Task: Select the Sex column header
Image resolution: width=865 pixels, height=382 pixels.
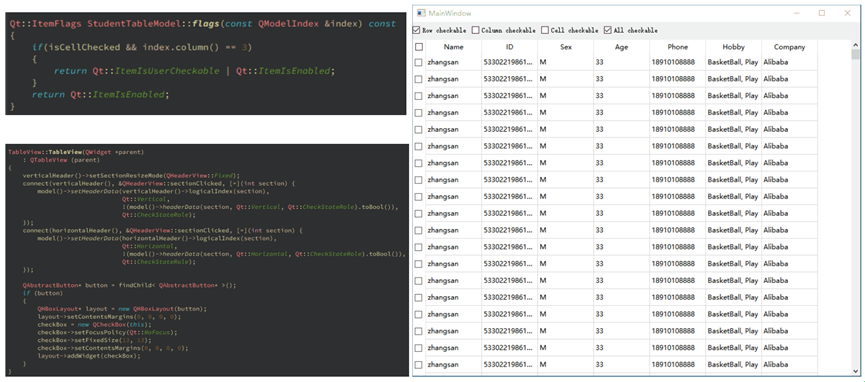Action: [x=566, y=47]
